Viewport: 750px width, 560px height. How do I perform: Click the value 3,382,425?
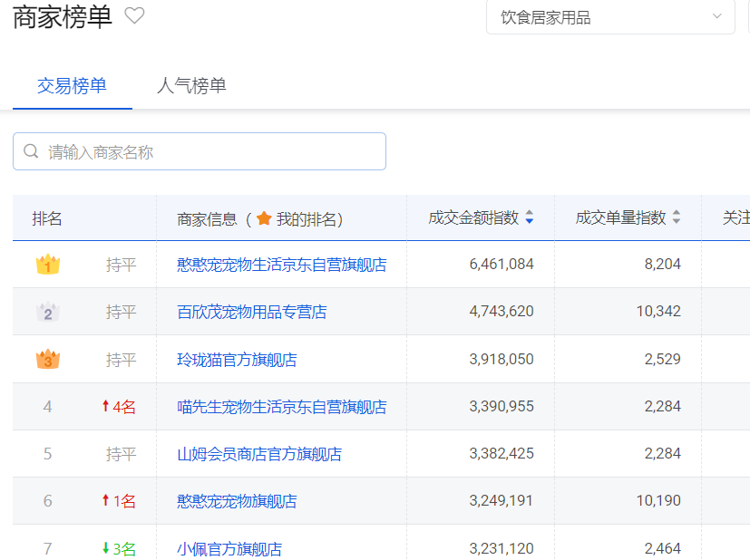502,453
